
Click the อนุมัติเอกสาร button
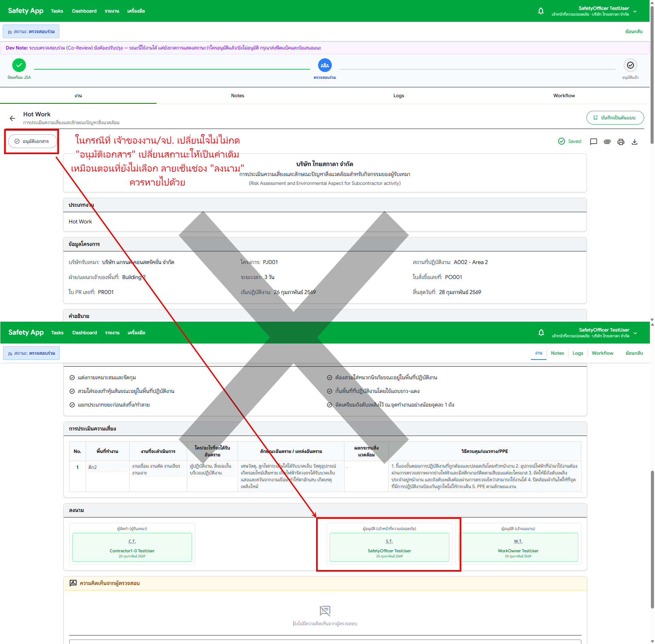pos(32,141)
